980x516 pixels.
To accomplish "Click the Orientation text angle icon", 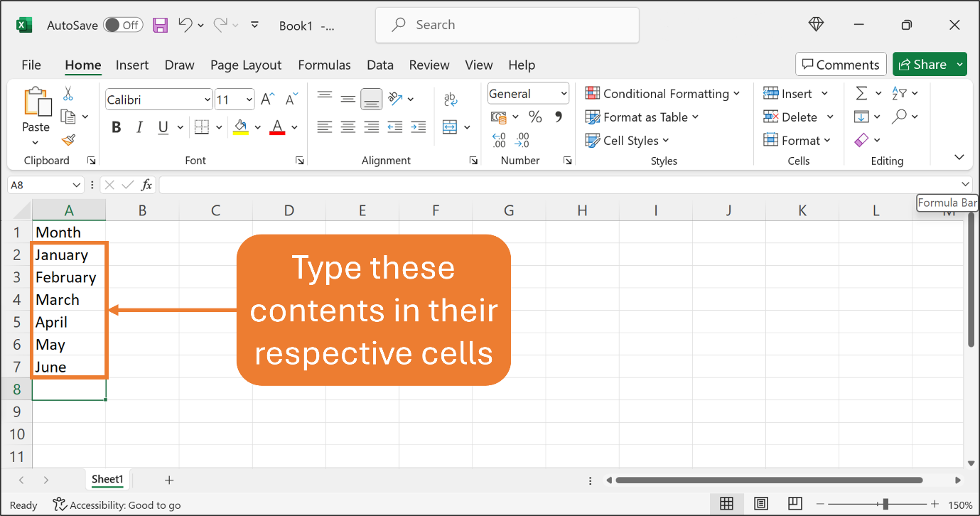I will coord(396,99).
